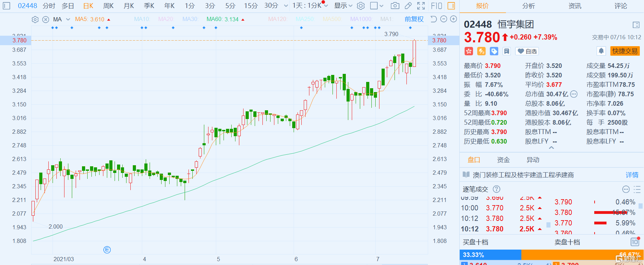Click the 2021/03 date label on axis
Screen dimensions: 644x265
(64, 259)
